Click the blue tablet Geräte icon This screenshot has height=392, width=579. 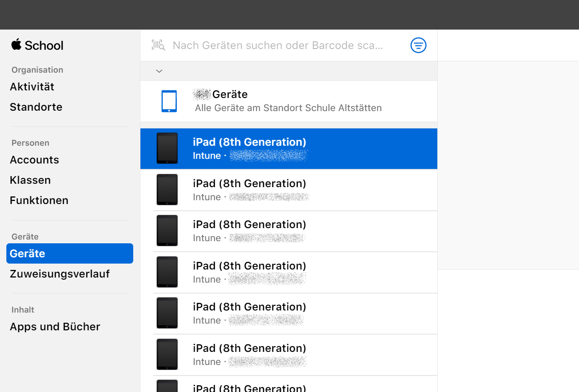point(169,101)
